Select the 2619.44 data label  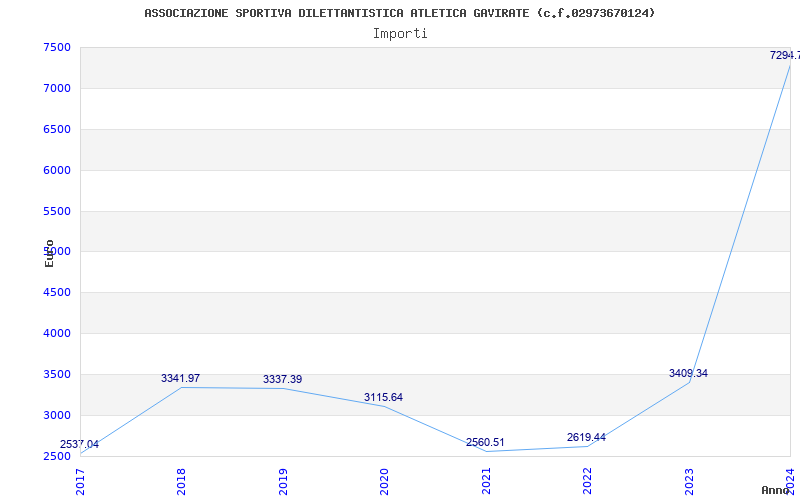click(x=586, y=437)
